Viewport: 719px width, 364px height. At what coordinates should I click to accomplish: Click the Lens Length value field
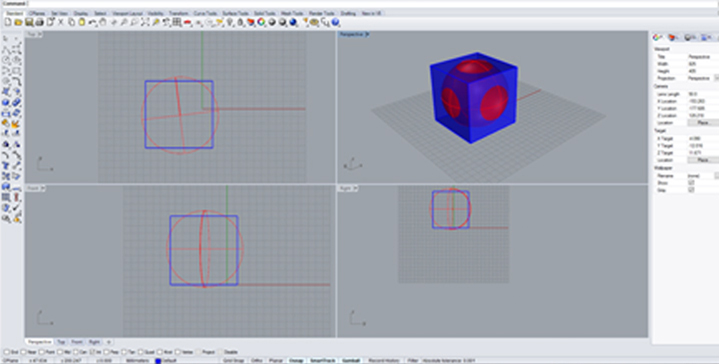click(703, 94)
